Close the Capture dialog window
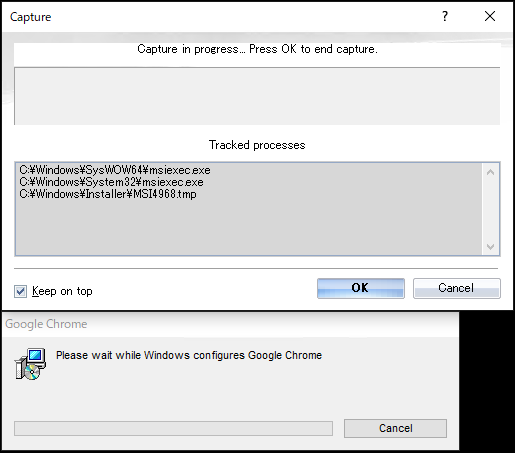Viewport: 515px width, 453px height. tap(490, 16)
